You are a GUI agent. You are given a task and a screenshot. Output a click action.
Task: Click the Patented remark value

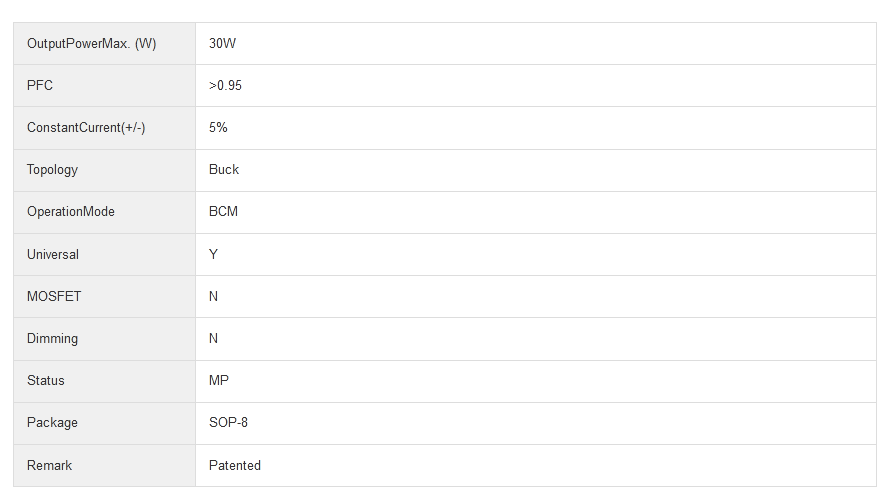235,466
